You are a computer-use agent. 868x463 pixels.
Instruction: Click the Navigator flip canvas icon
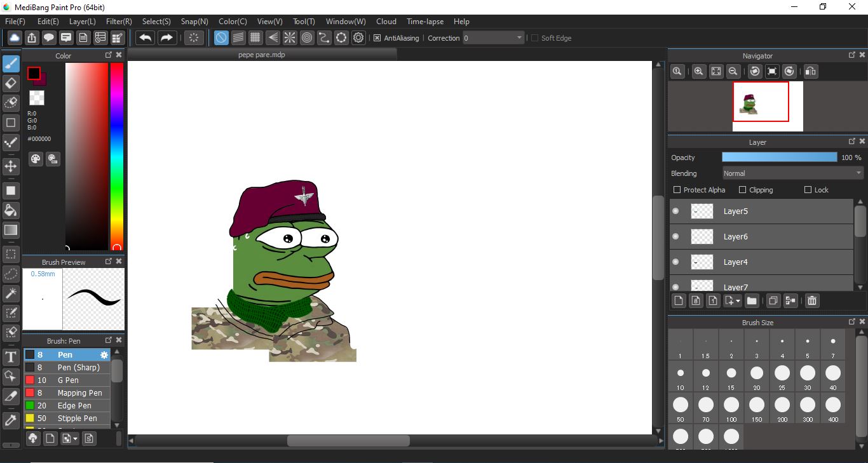pos(810,71)
